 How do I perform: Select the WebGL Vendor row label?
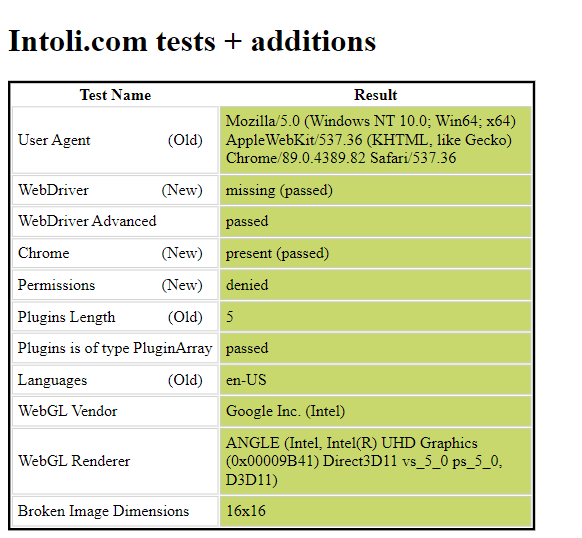115,411
